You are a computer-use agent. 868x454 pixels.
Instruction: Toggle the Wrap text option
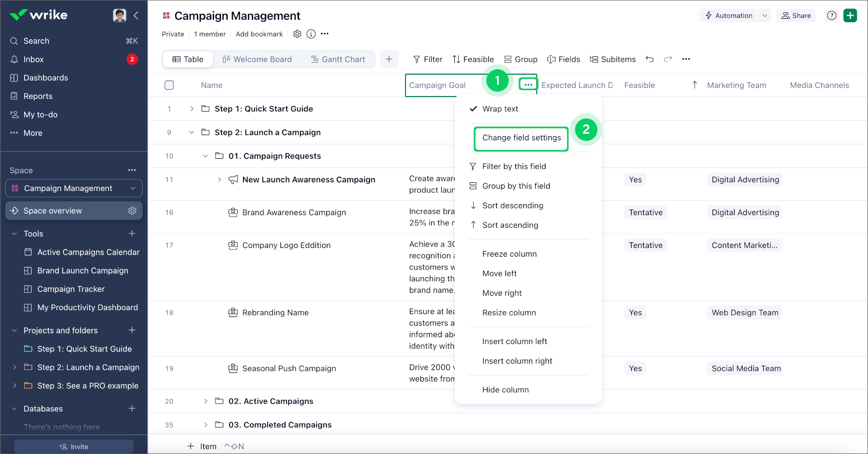(500, 109)
